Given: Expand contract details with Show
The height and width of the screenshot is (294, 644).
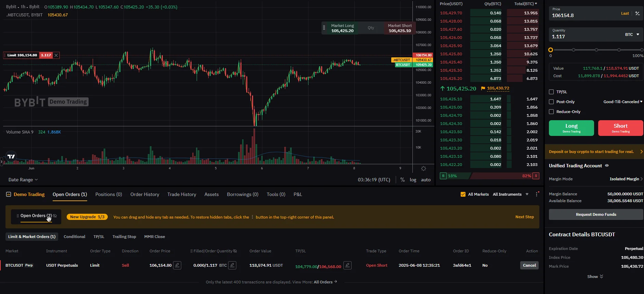Looking at the screenshot, I should (x=595, y=277).
